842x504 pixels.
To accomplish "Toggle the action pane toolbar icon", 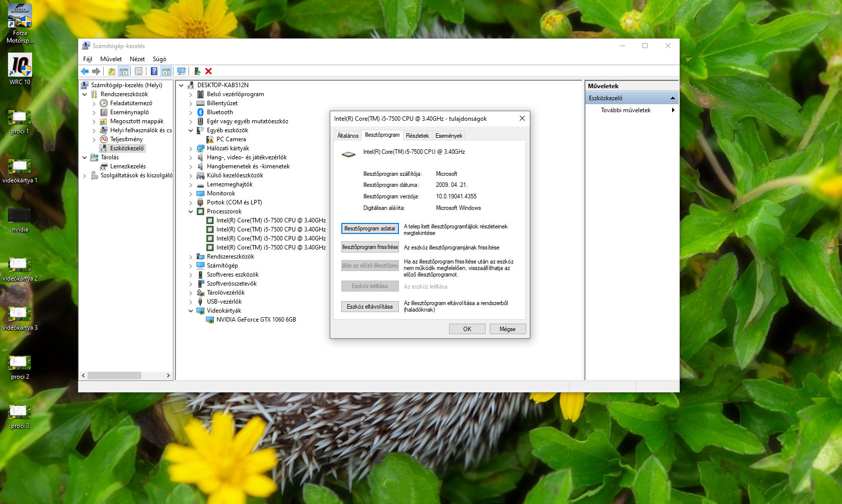I will pyautogui.click(x=166, y=71).
